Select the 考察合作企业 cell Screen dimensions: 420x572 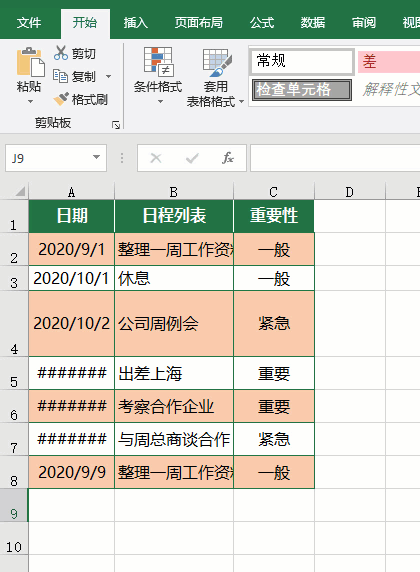coord(174,406)
